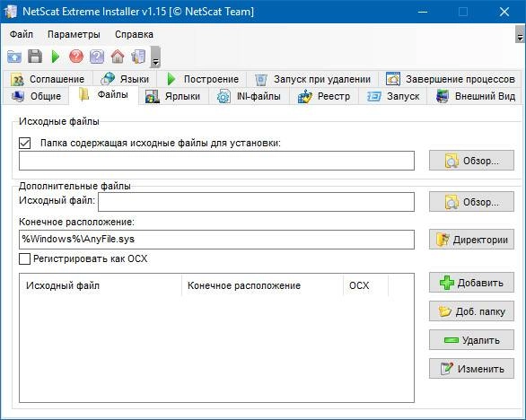
Task: Click the open project folder toolbar icon
Action: point(14,57)
